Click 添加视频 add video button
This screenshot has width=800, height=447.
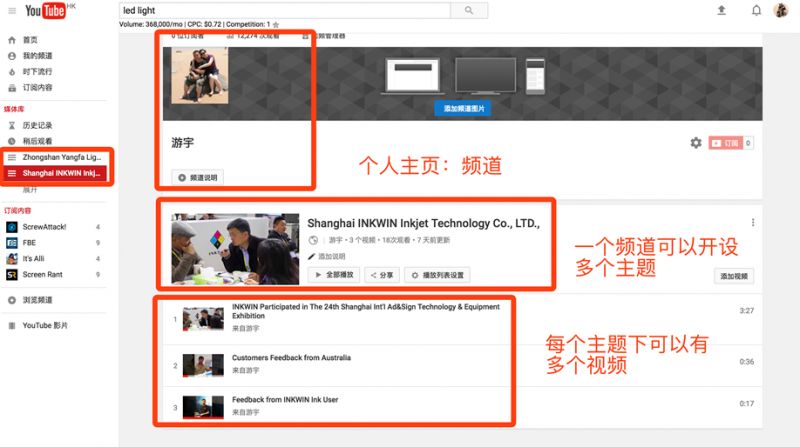[734, 276]
